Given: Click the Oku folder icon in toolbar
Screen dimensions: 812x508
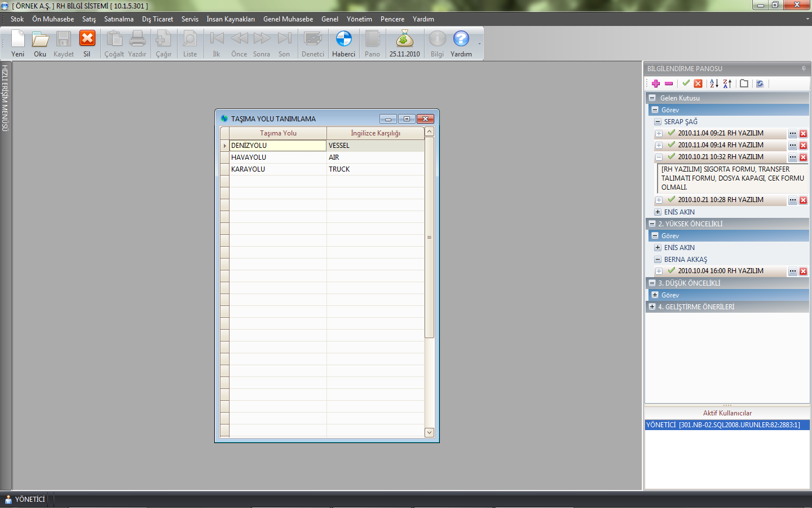Looking at the screenshot, I should (40, 43).
